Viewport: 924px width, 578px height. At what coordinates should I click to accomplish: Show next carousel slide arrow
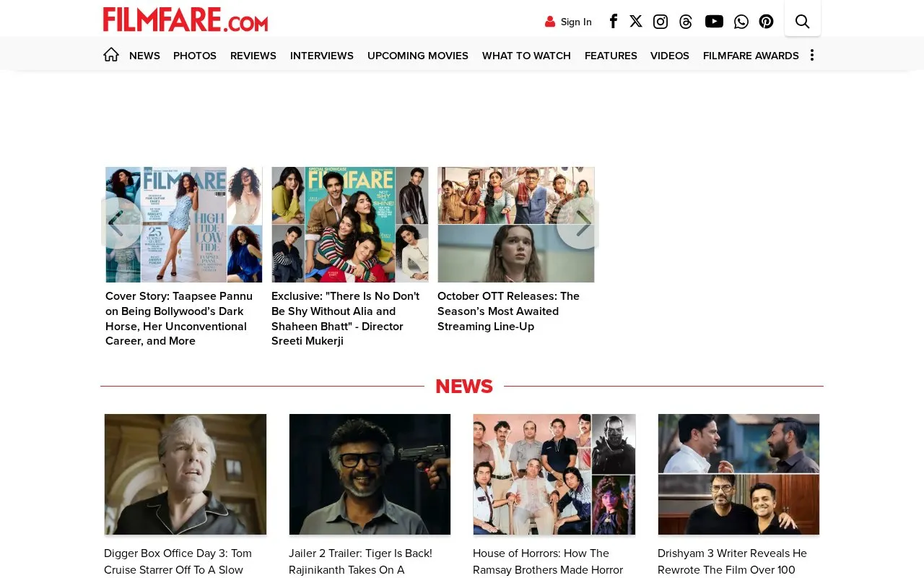(577, 223)
